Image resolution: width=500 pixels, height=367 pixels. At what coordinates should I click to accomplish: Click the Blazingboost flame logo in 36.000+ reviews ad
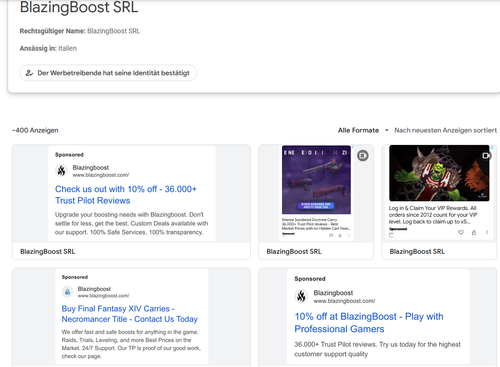(61, 171)
